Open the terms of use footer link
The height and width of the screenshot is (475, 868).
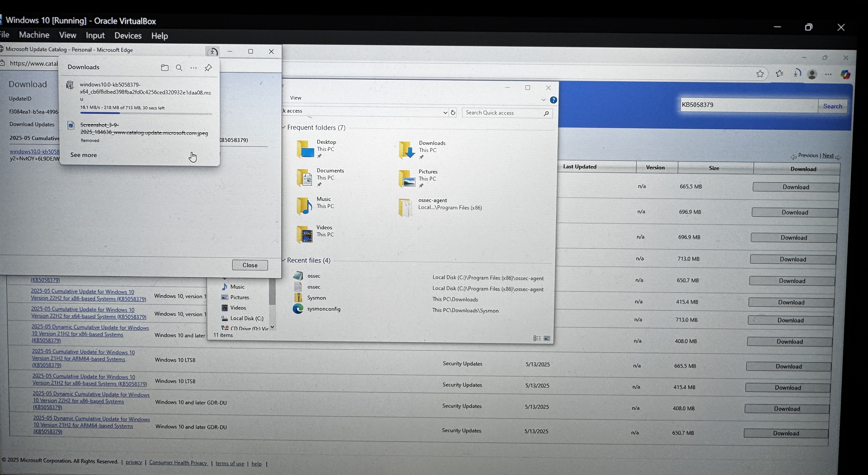230,464
